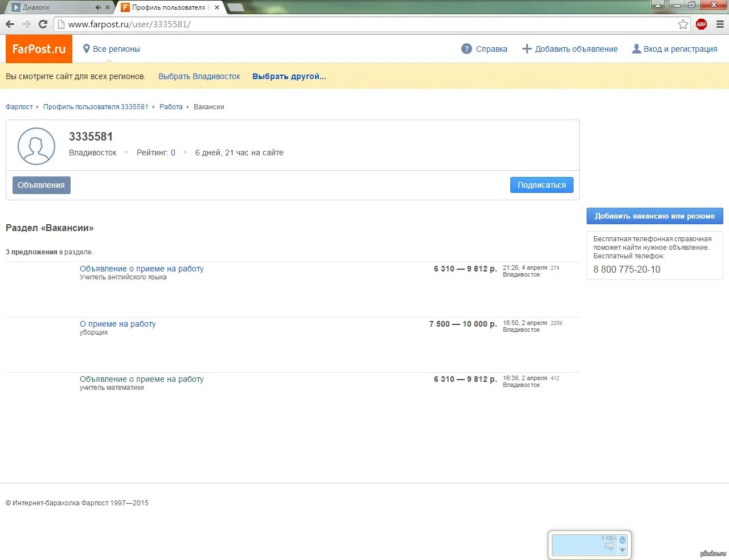Close the Профиль пользователя tab

coord(216,7)
